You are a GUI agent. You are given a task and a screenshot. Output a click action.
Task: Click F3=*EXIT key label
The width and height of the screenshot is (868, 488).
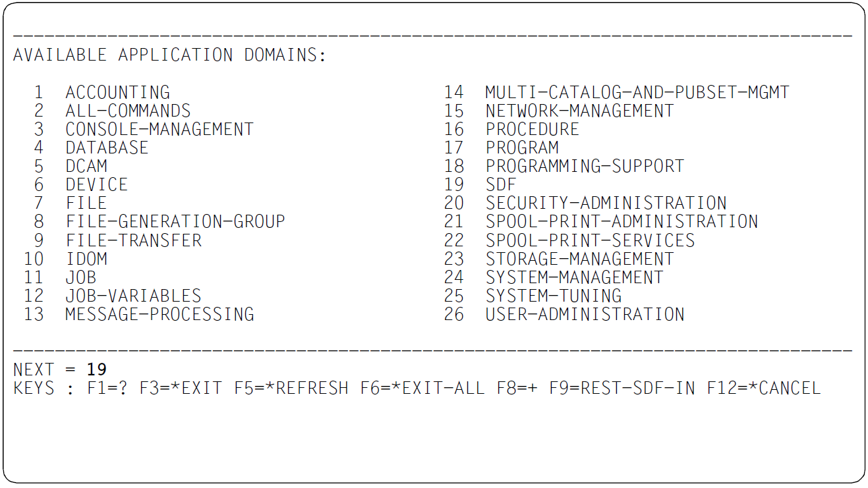click(x=181, y=388)
